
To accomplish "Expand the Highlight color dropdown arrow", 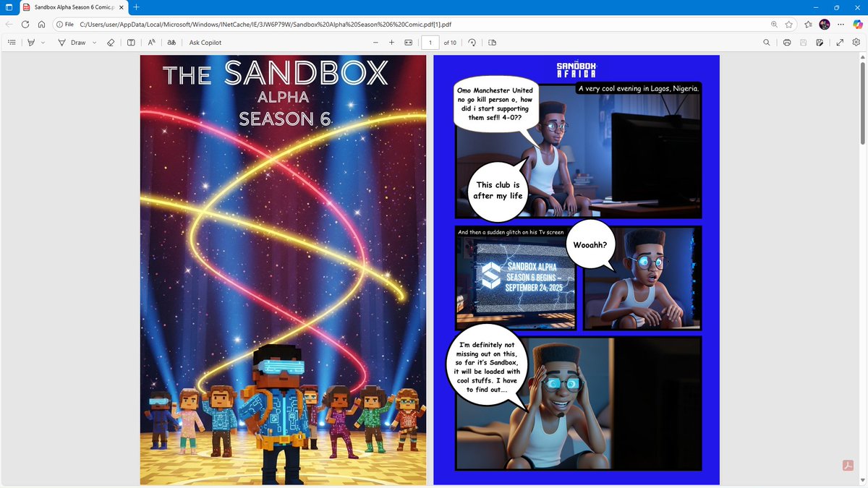I will (x=43, y=43).
